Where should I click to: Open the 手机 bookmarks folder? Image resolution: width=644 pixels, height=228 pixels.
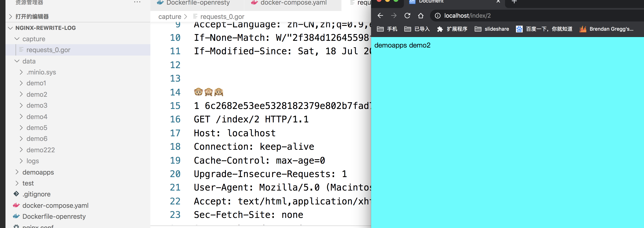point(387,29)
